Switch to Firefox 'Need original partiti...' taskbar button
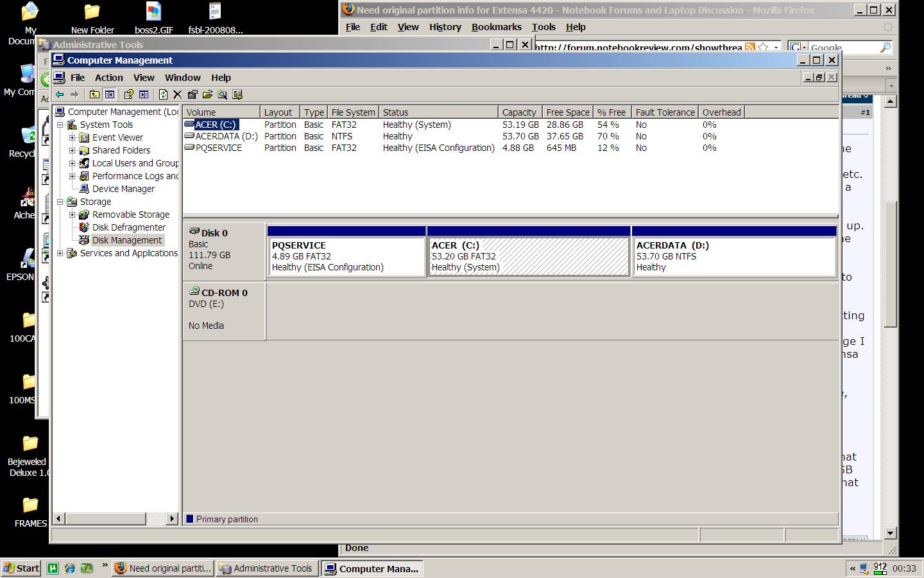Screen dimensions: 924x578 pos(163,568)
